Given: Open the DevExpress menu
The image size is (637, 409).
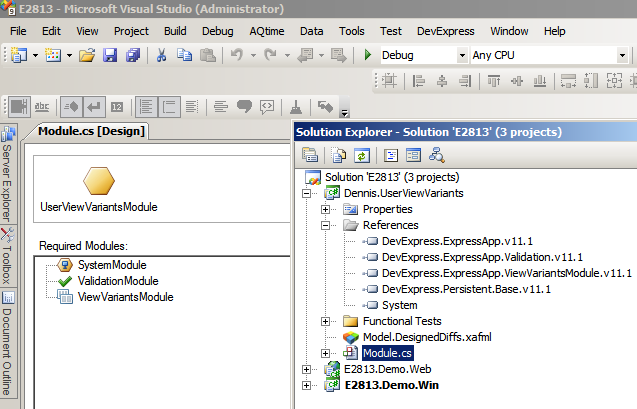Looking at the screenshot, I should [446, 31].
